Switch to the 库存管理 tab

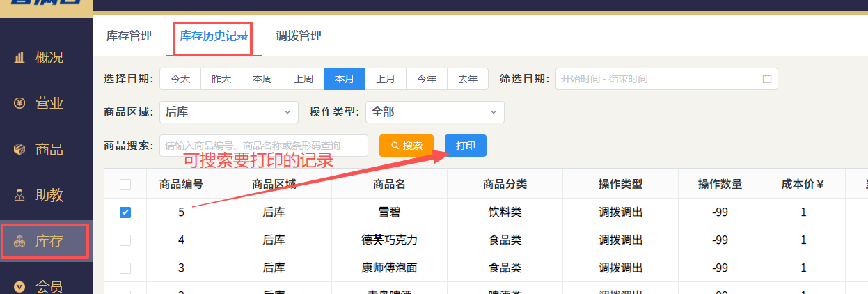129,36
